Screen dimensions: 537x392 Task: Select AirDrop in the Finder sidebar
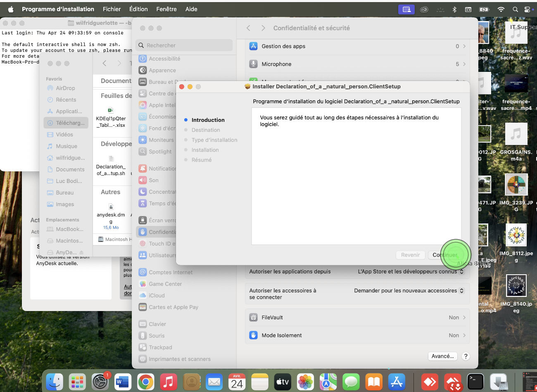click(65, 88)
